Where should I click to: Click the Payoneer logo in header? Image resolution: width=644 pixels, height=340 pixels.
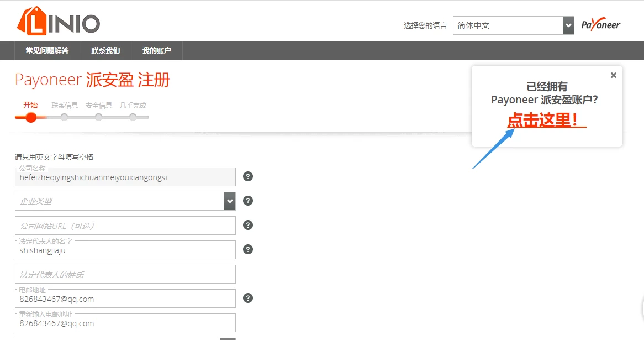click(601, 24)
